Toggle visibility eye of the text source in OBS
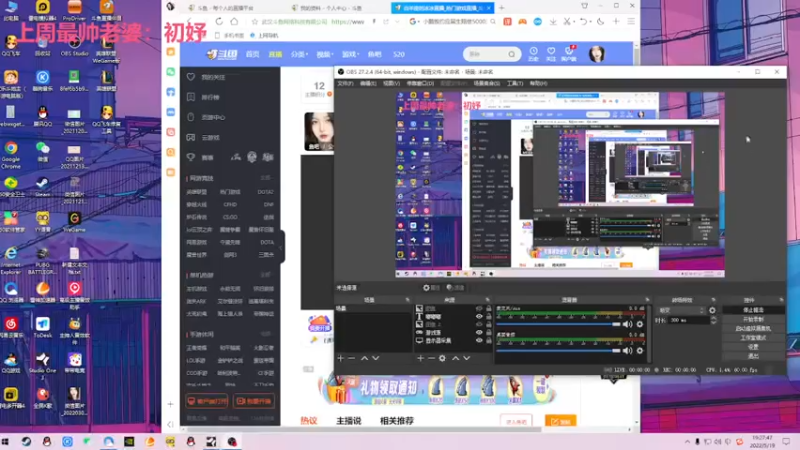The width and height of the screenshot is (800, 450). pos(479,316)
